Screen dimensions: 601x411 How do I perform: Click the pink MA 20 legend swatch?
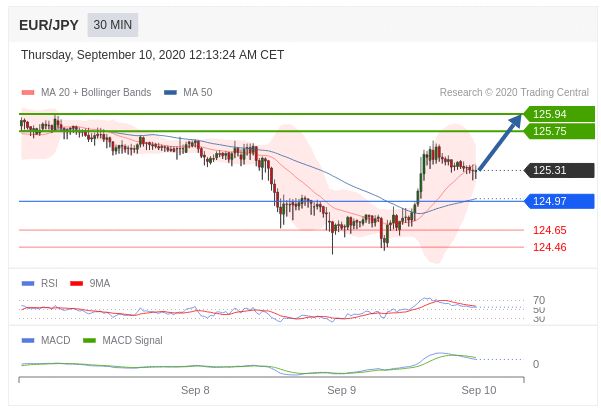(x=28, y=92)
